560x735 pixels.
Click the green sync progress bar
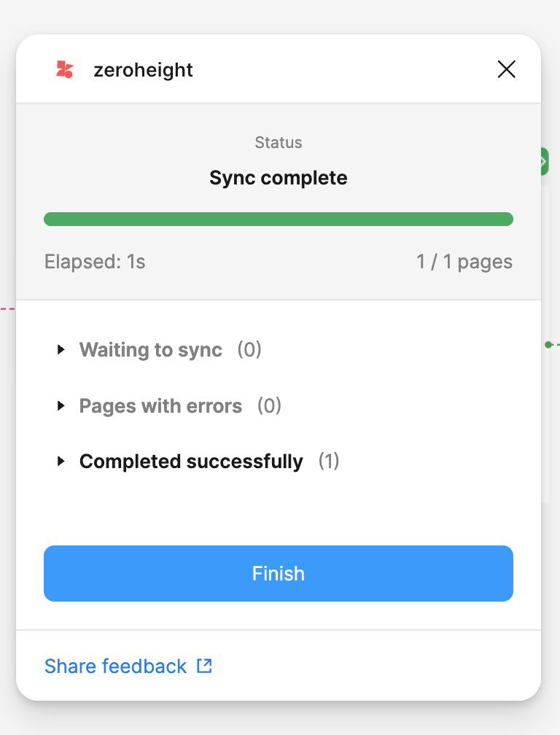click(x=279, y=219)
